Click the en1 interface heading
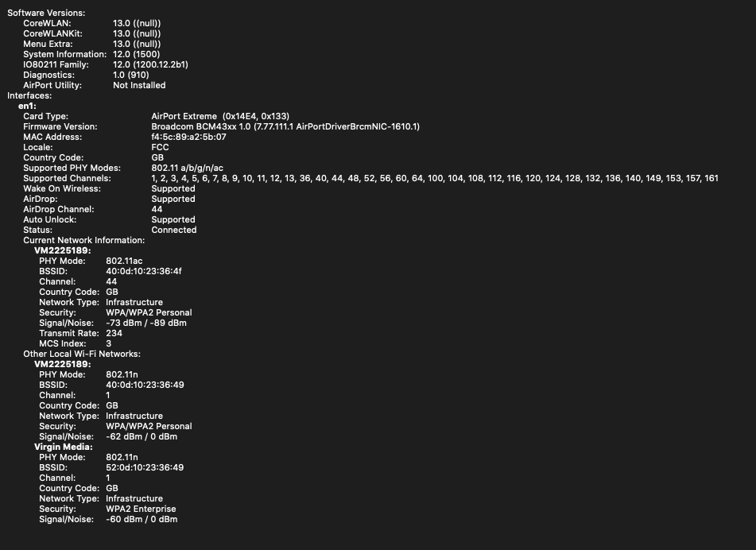Viewport: 756px width, 550px height. pos(28,106)
